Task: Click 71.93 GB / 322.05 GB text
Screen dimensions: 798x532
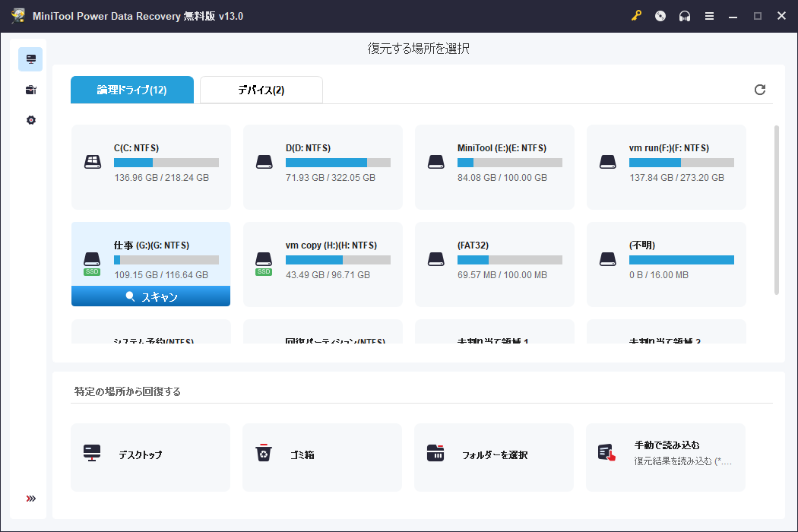Action: (x=331, y=178)
